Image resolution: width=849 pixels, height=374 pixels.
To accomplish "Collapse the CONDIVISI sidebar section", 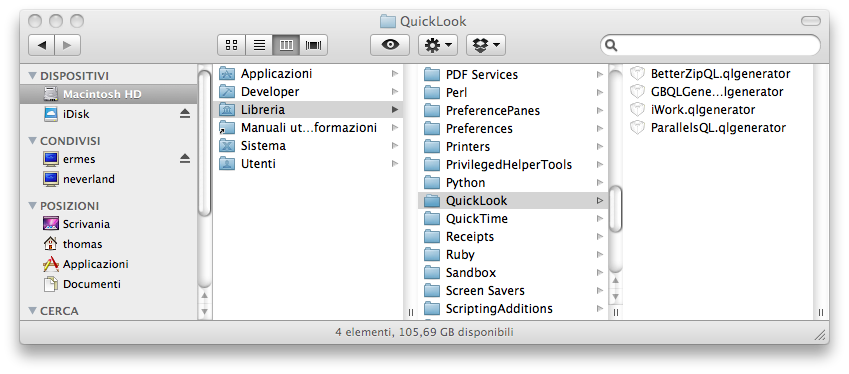I will [32, 141].
